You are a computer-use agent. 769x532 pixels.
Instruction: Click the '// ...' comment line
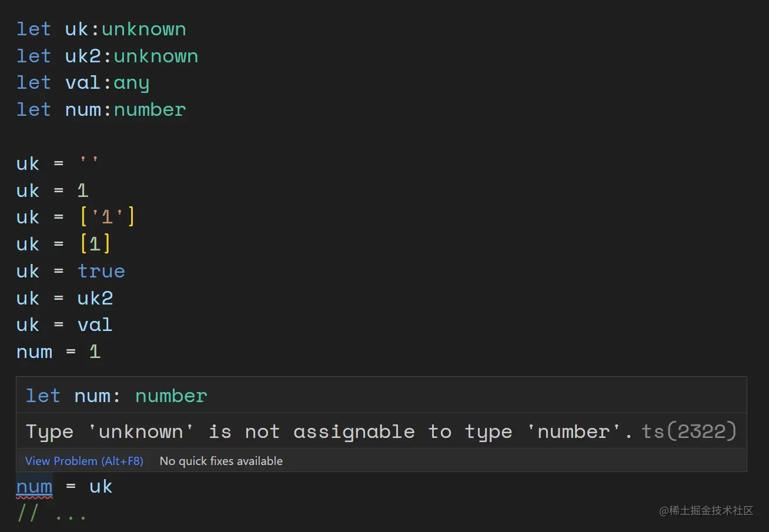point(52,514)
